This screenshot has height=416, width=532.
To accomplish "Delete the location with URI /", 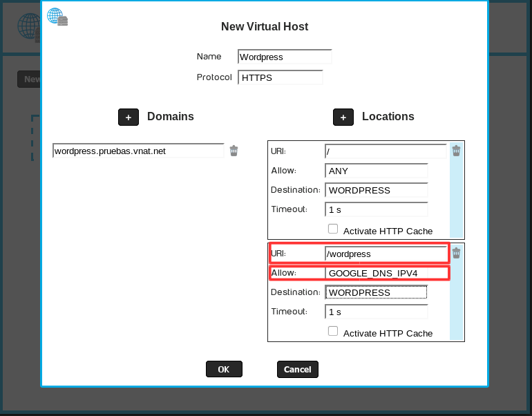I will [456, 151].
